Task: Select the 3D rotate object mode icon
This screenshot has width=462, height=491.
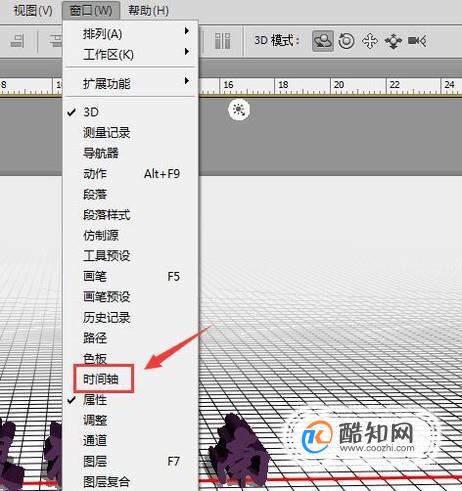Action: pos(323,41)
